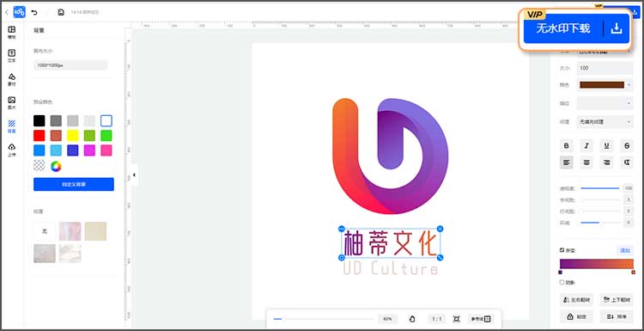Toggle underline formatting
The image size is (644, 331).
tap(606, 145)
